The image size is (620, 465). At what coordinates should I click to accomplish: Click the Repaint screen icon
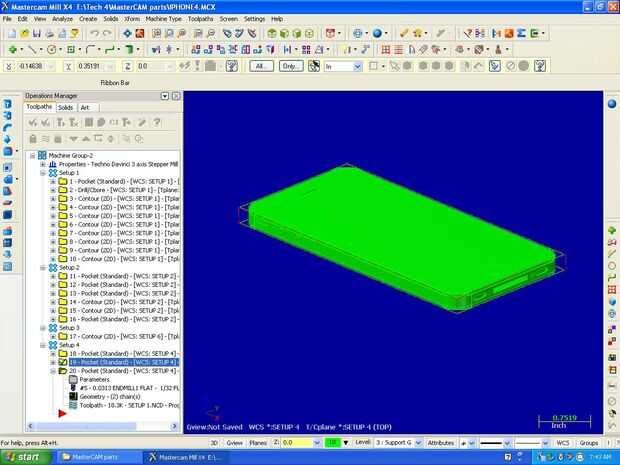click(x=140, y=34)
